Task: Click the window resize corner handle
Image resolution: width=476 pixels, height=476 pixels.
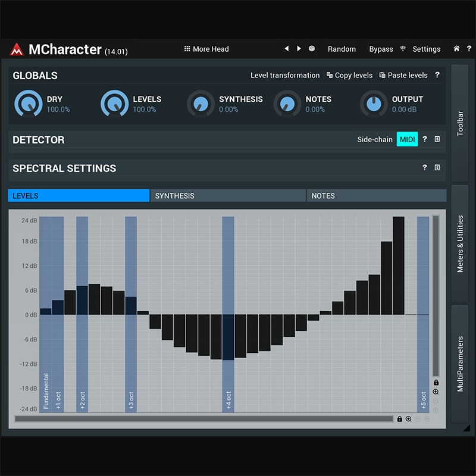Action: coord(466,427)
